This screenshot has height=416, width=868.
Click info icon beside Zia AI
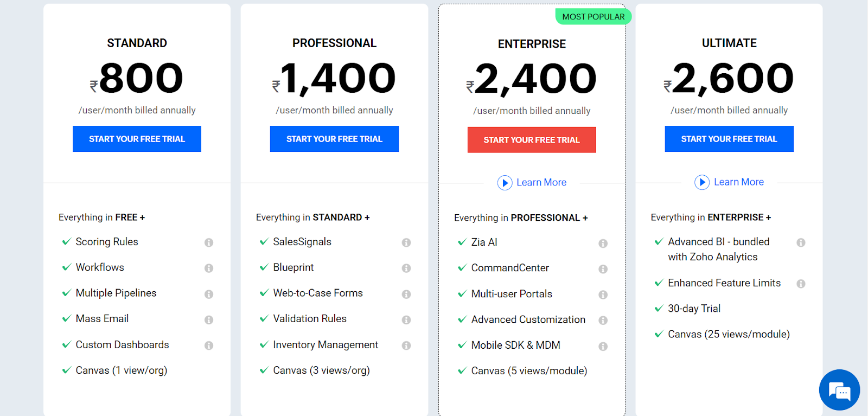[603, 244]
